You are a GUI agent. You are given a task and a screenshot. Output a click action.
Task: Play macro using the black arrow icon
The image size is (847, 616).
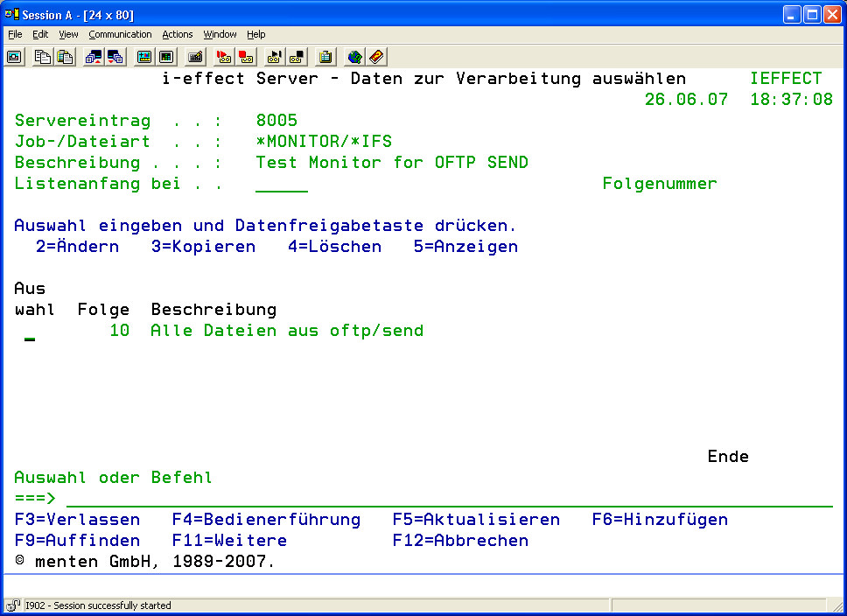point(275,57)
